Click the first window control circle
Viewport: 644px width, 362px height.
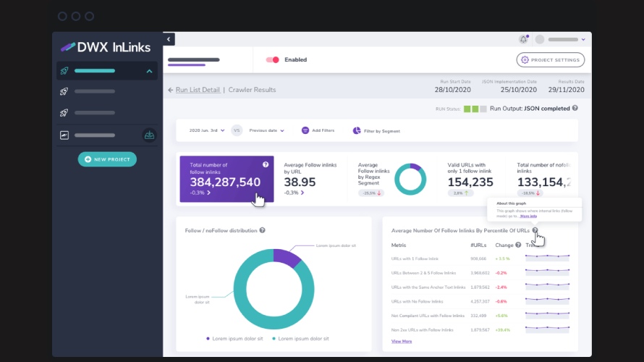pyautogui.click(x=62, y=17)
